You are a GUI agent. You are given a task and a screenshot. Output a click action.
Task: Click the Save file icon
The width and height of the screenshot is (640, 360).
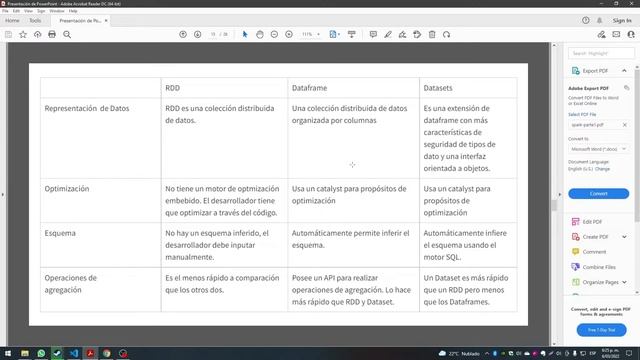[8, 35]
